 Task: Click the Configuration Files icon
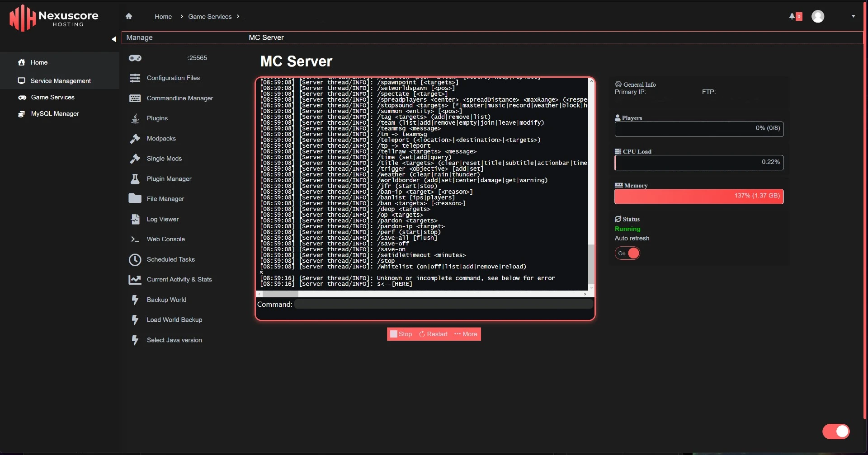coord(135,78)
